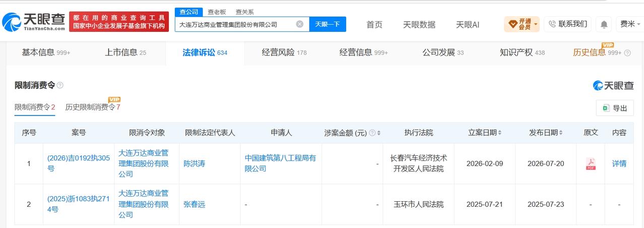The height and width of the screenshot is (228, 644).
Task: Open the 费米 user dropdown
Action: [x=630, y=24]
